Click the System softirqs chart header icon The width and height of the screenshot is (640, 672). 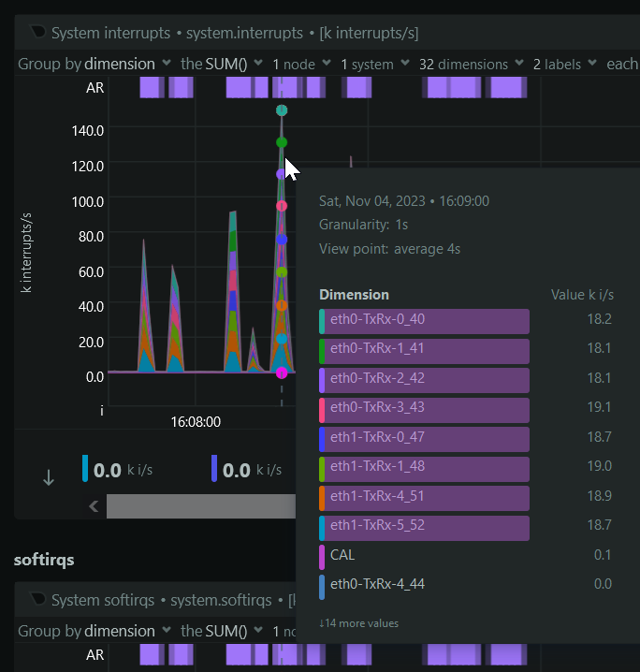37,599
